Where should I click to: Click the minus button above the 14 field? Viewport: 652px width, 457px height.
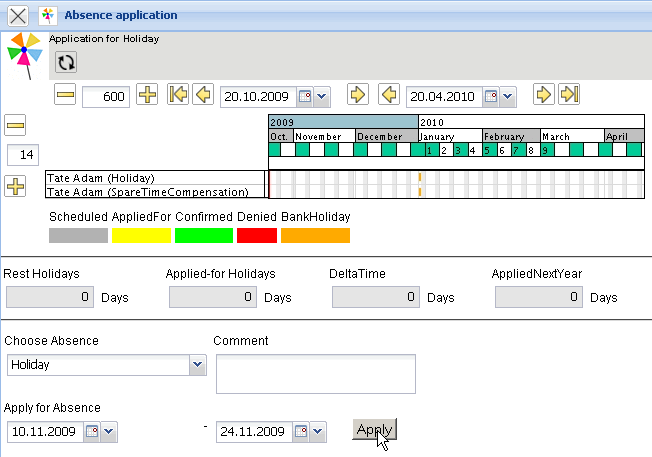tap(15, 126)
